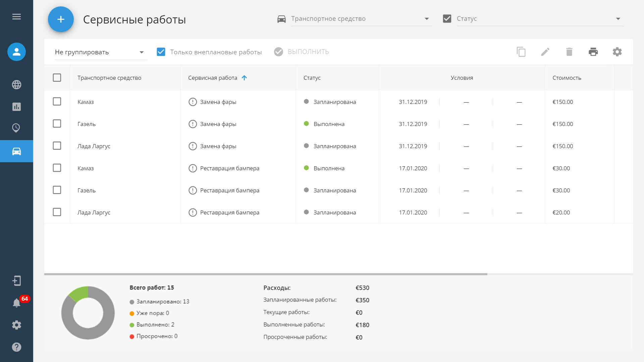Image resolution: width=644 pixels, height=362 pixels.
Task: Open the help question mark icon
Action: tap(16, 347)
